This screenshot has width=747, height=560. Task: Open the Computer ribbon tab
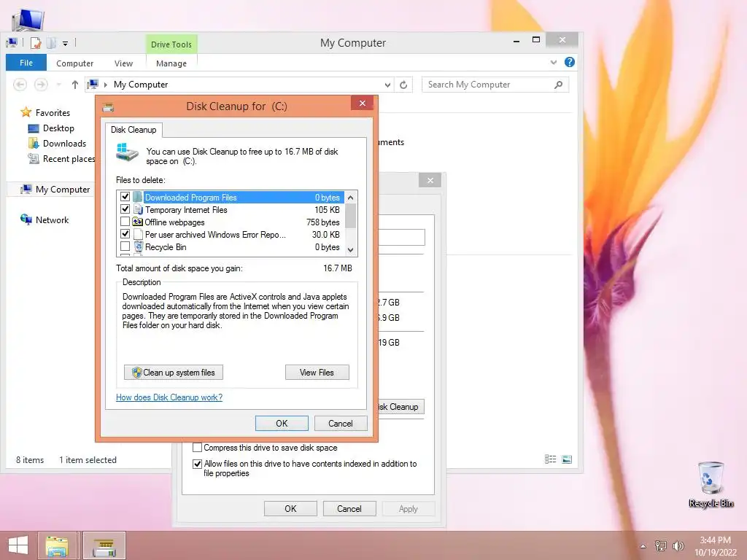pos(75,63)
